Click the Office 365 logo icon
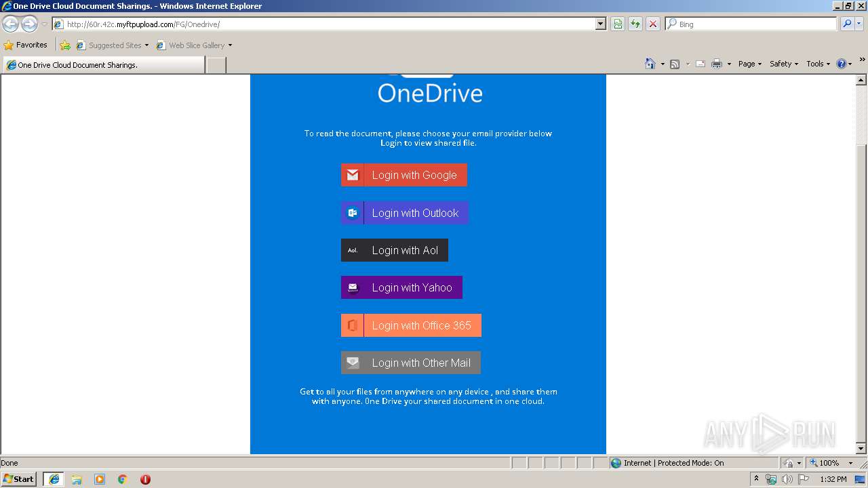 tap(353, 325)
